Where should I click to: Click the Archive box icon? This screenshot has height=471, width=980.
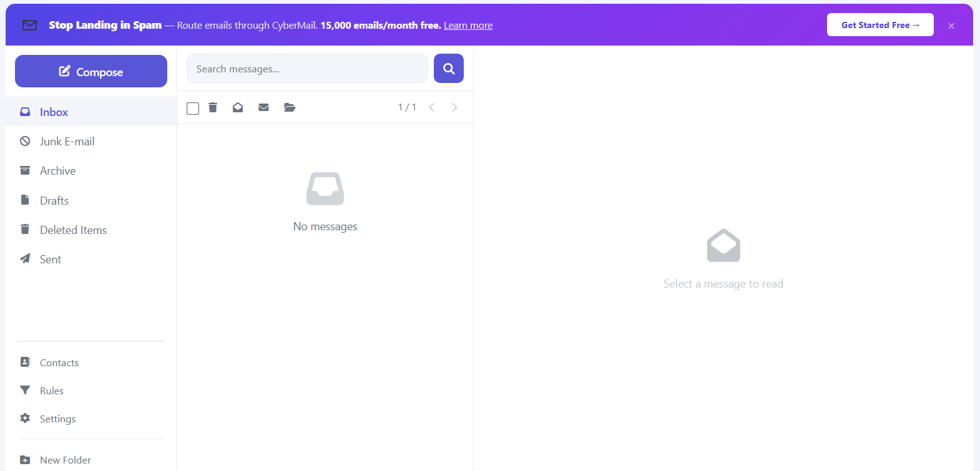click(25, 170)
